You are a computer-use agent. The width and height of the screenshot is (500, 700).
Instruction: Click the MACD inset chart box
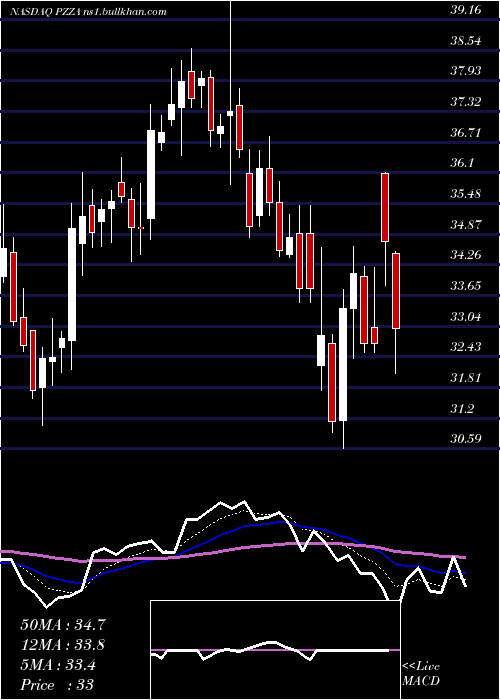275,650
